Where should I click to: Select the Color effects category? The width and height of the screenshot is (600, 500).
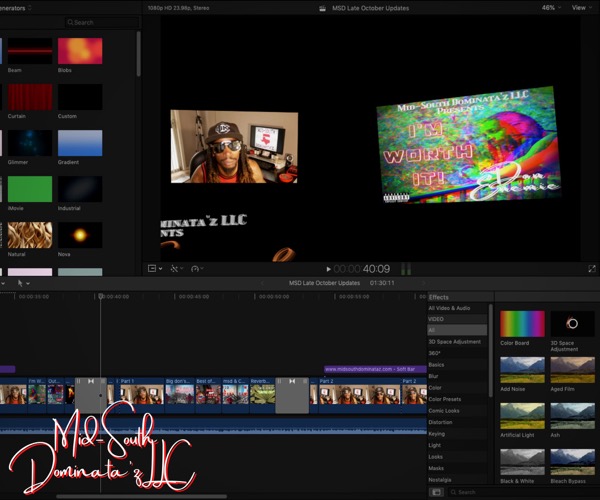pyautogui.click(x=457, y=388)
